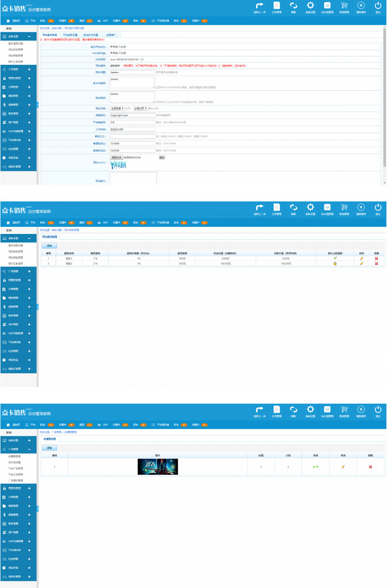This screenshot has width=388, height=588.
Task: Select the 关闭 radio for WAP status
Action: pos(119,52)
